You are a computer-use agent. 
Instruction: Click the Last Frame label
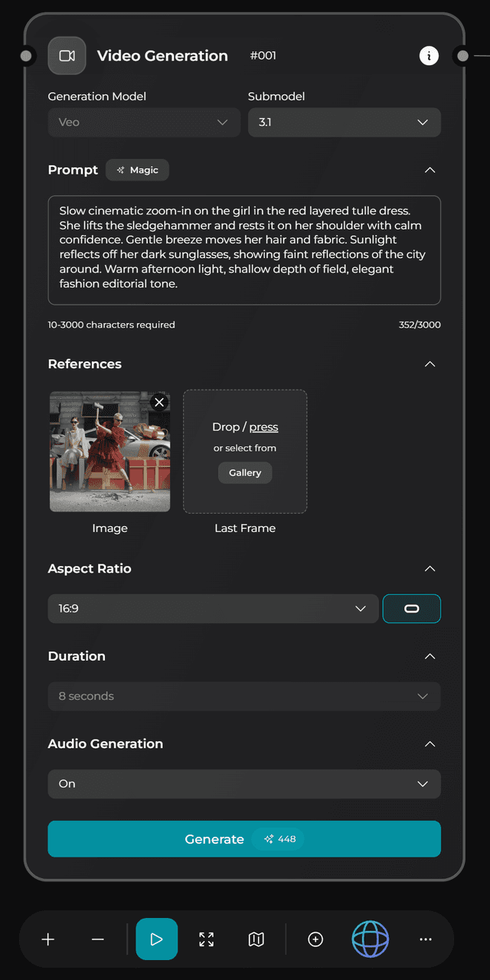245,528
